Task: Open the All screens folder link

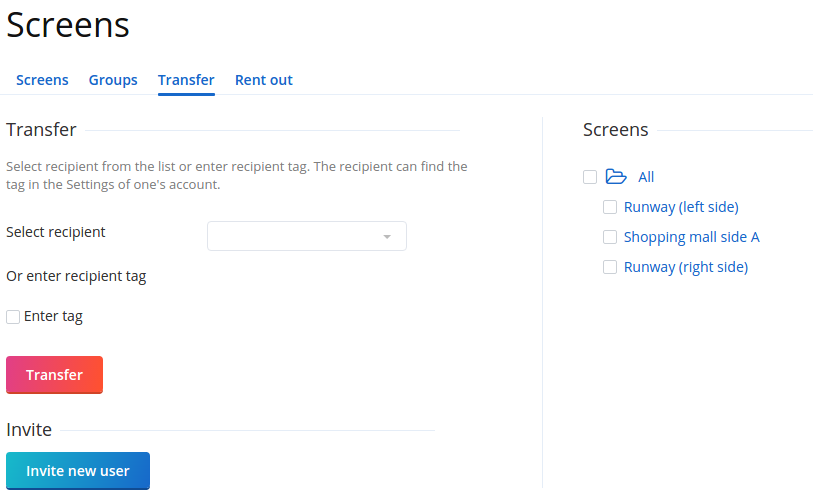Action: click(x=646, y=177)
